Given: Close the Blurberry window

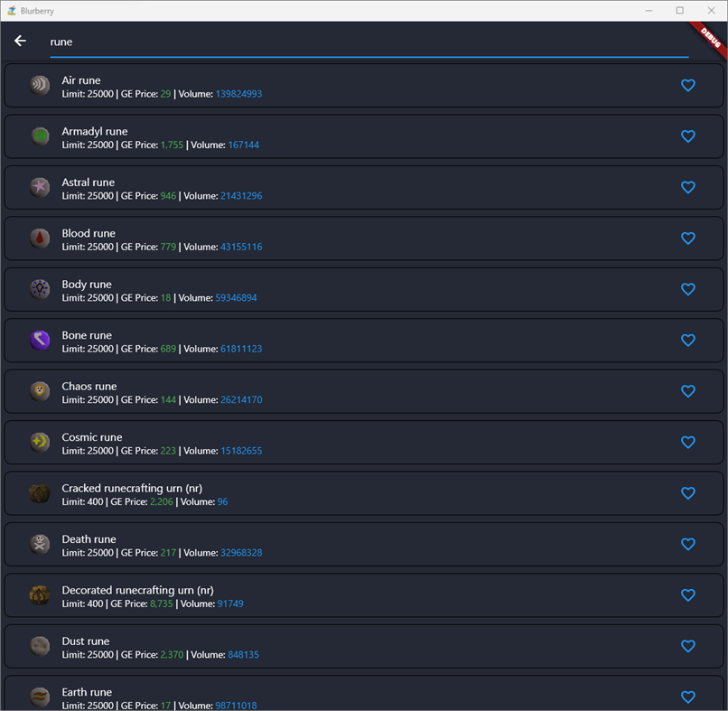Looking at the screenshot, I should coord(711,11).
